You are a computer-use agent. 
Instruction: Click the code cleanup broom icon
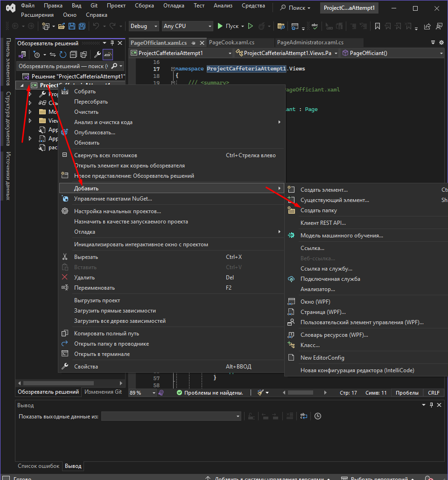(260, 392)
